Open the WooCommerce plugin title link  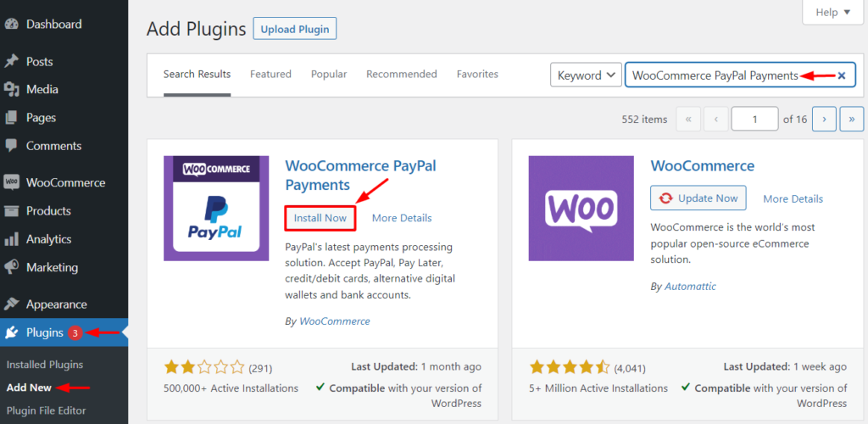coord(703,165)
